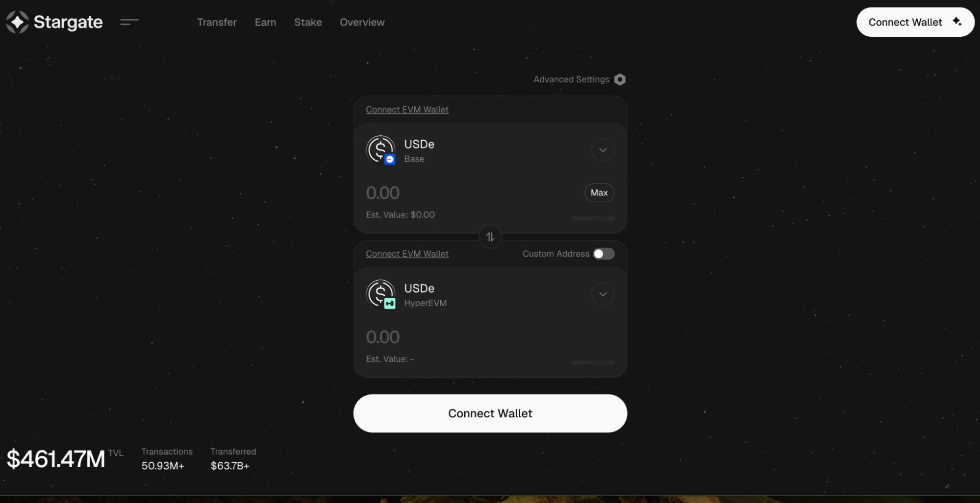Click the Max amount button
The image size is (980, 503).
pos(599,192)
